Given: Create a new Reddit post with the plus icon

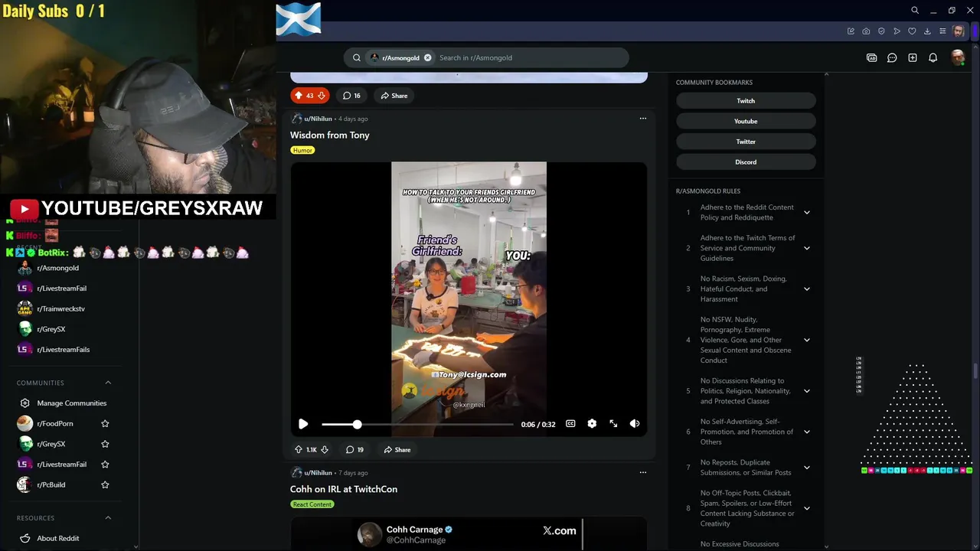Looking at the screenshot, I should (913, 57).
